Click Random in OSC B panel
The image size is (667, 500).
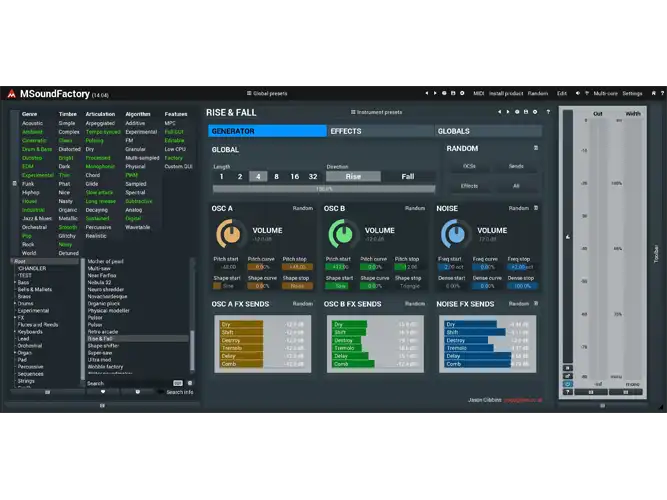coord(415,209)
